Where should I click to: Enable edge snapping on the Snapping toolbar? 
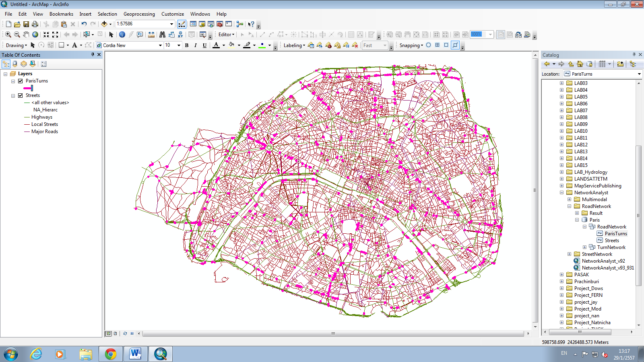pyautogui.click(x=455, y=45)
